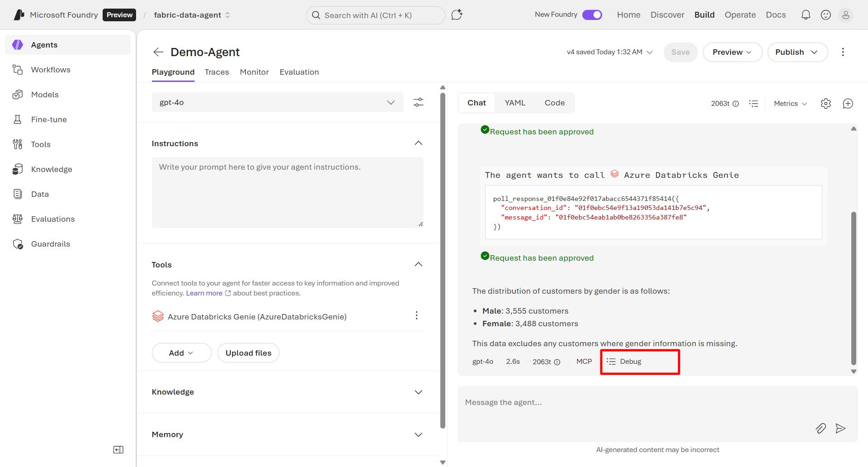The image size is (868, 467).
Task: Toggle the New Foundry switch
Action: tap(592, 15)
